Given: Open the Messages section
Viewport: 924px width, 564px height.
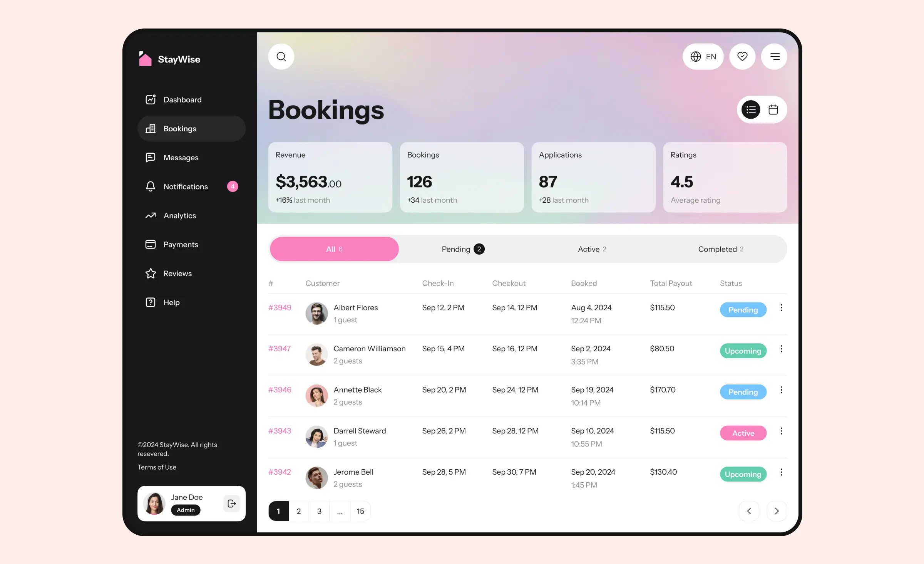Looking at the screenshot, I should coord(181,157).
